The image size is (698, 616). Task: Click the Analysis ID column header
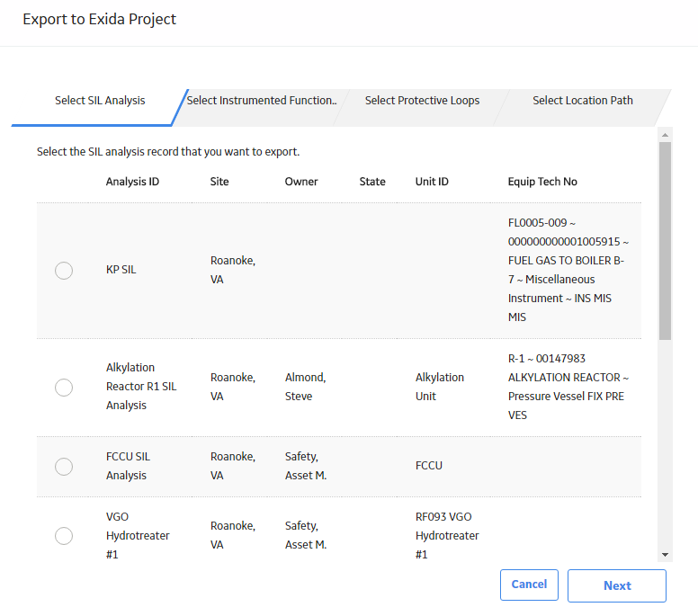point(132,182)
